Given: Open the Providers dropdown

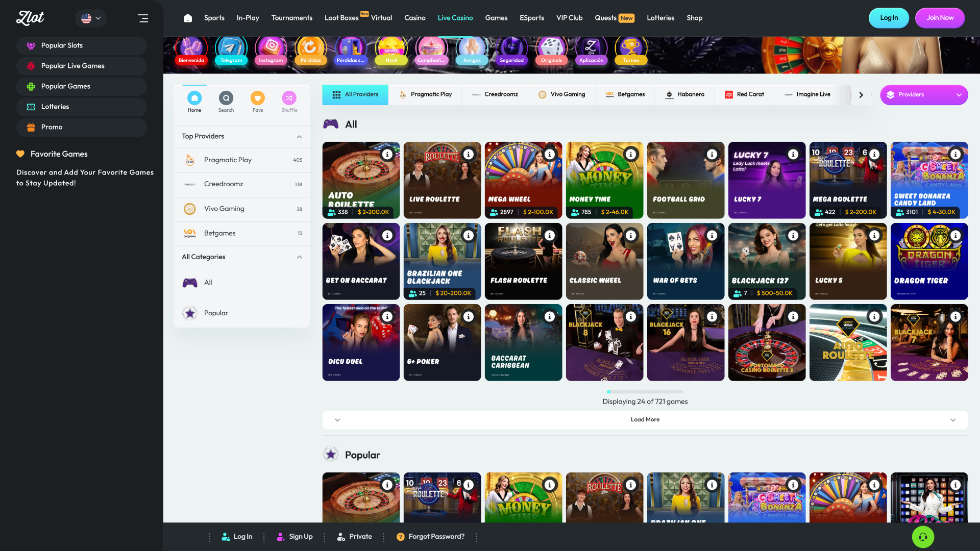Looking at the screenshot, I should (x=924, y=95).
